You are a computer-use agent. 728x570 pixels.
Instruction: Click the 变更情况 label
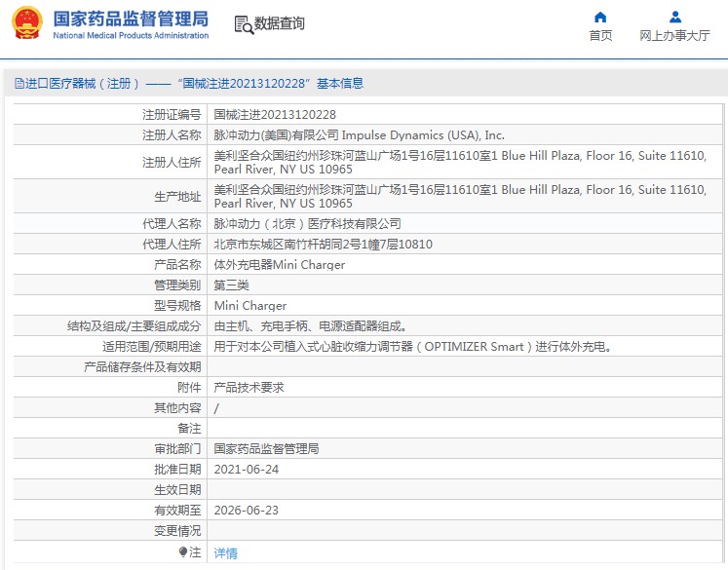pyautogui.click(x=177, y=531)
